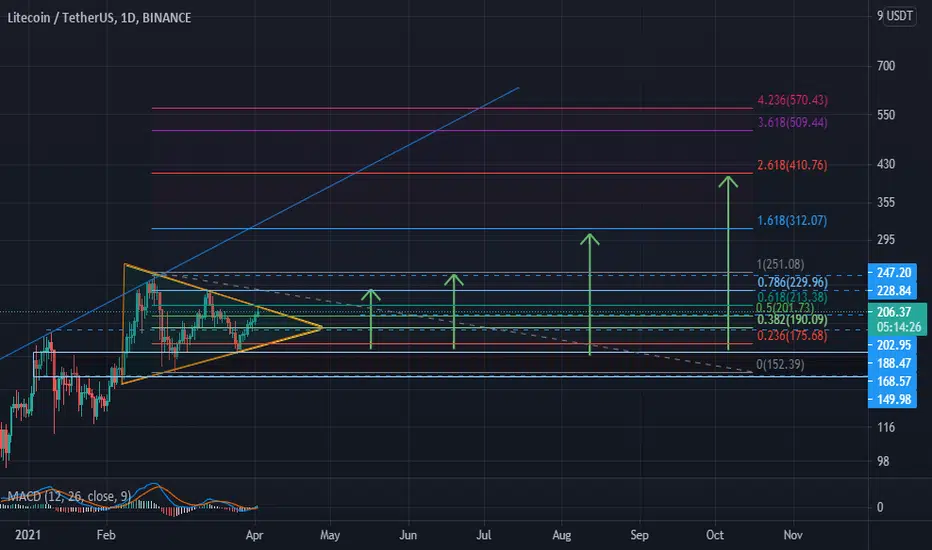The image size is (932, 550).
Task: Click the 355 price axis value
Action: click(886, 202)
